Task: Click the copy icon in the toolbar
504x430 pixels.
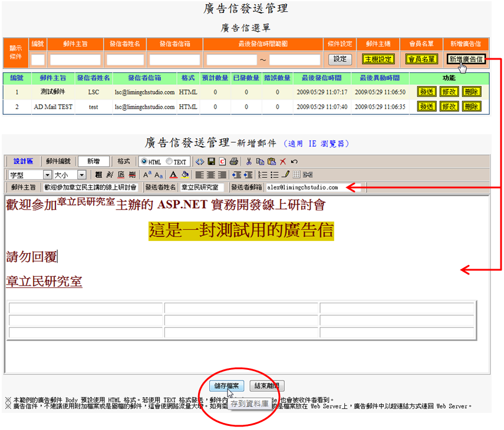Action: coord(260,161)
